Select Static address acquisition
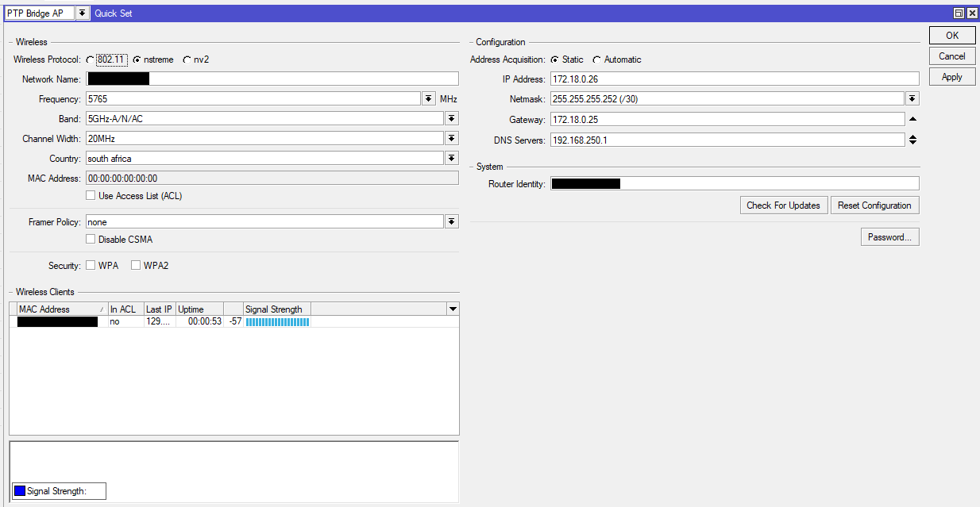Screen dimensions: 980x507 click(x=554, y=60)
